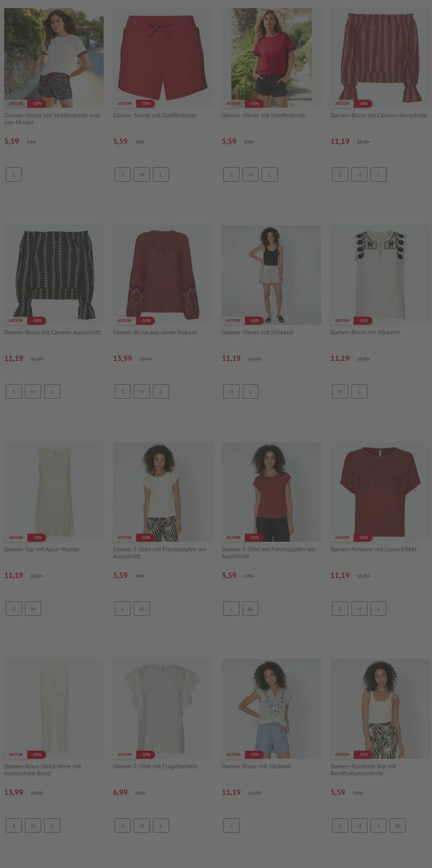
Task: Open the Leo-Muster shorts product image
Action: coord(54,58)
